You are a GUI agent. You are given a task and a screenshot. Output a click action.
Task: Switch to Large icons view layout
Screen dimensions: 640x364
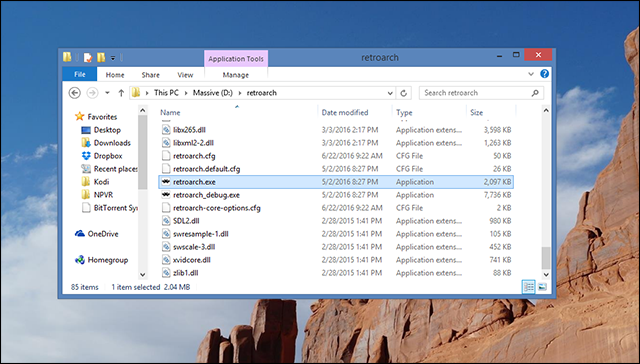(x=542, y=287)
